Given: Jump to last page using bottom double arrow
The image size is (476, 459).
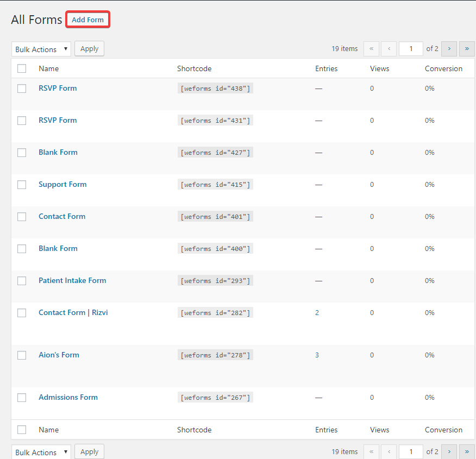Looking at the screenshot, I should 467,452.
